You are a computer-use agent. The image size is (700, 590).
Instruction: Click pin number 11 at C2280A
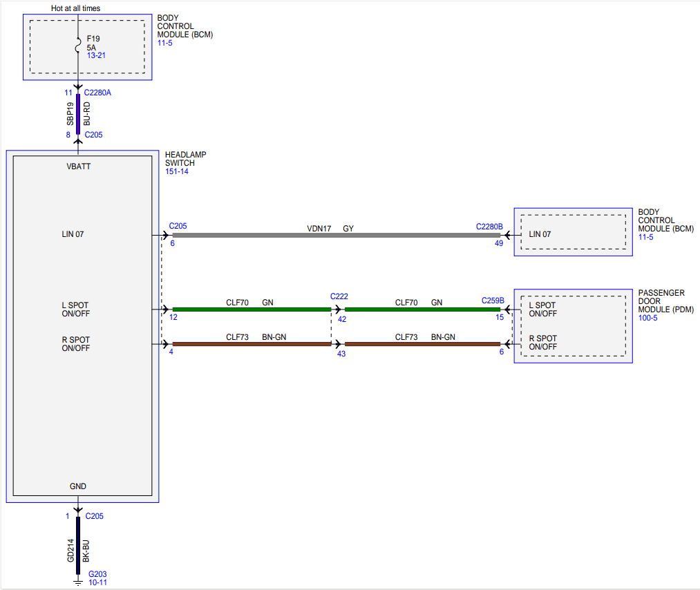[68, 93]
